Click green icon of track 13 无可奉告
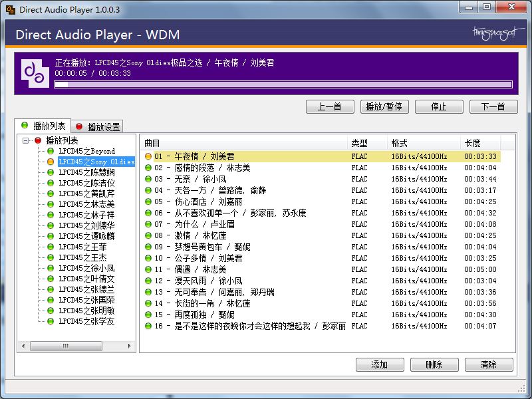The image size is (532, 399). [148, 292]
